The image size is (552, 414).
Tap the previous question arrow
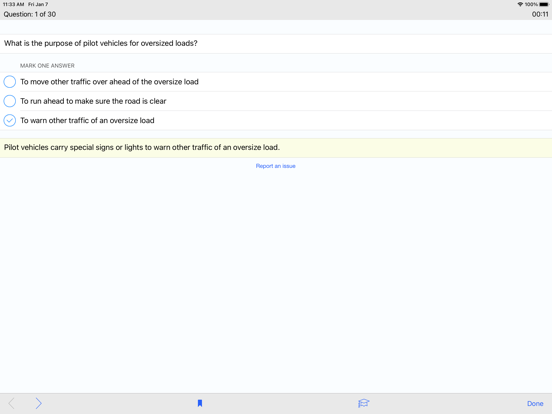click(11, 403)
